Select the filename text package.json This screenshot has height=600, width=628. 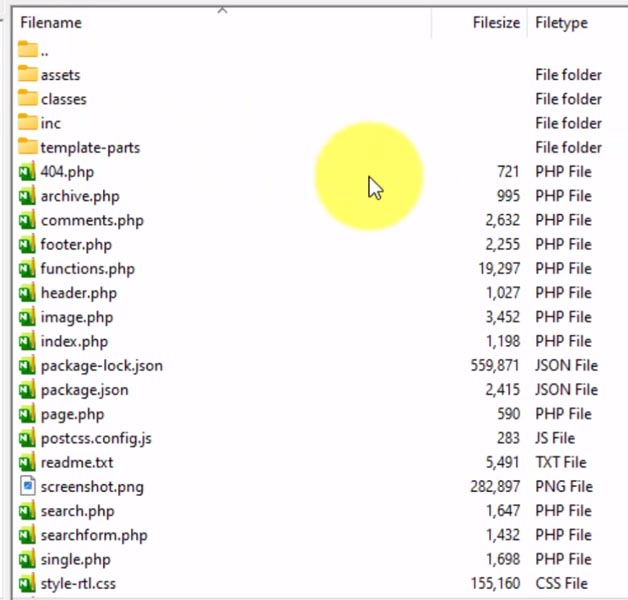click(85, 391)
